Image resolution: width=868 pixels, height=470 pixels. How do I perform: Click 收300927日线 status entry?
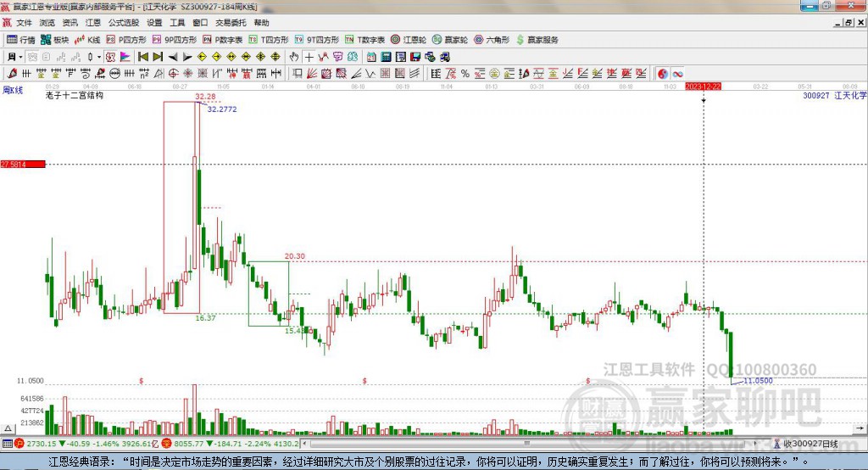[x=810, y=444]
